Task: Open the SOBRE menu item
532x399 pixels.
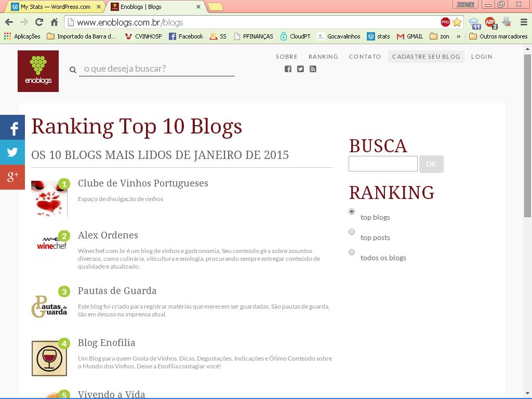Action: 287,57
